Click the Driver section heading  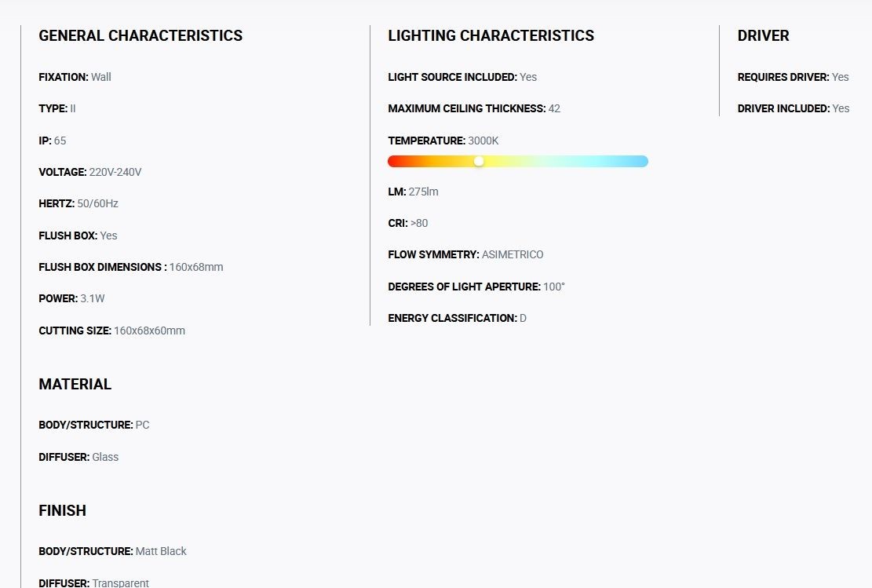pyautogui.click(x=763, y=35)
